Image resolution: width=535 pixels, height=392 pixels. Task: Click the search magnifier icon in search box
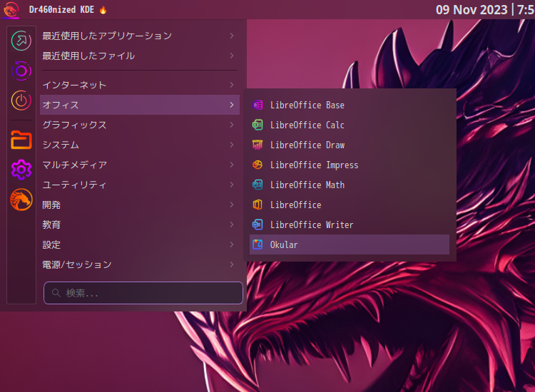[56, 293]
